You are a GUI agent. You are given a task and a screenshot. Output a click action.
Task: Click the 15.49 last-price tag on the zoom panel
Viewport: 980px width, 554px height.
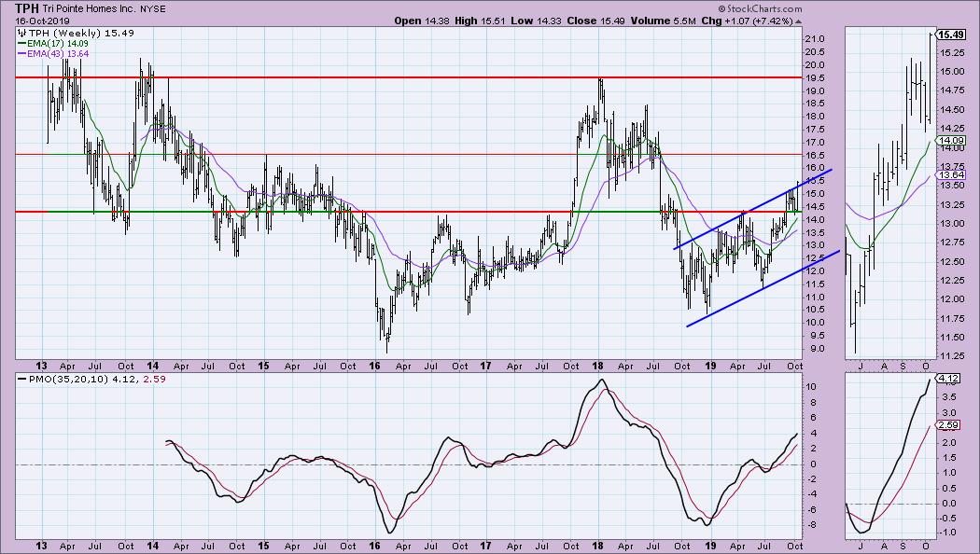coord(949,35)
